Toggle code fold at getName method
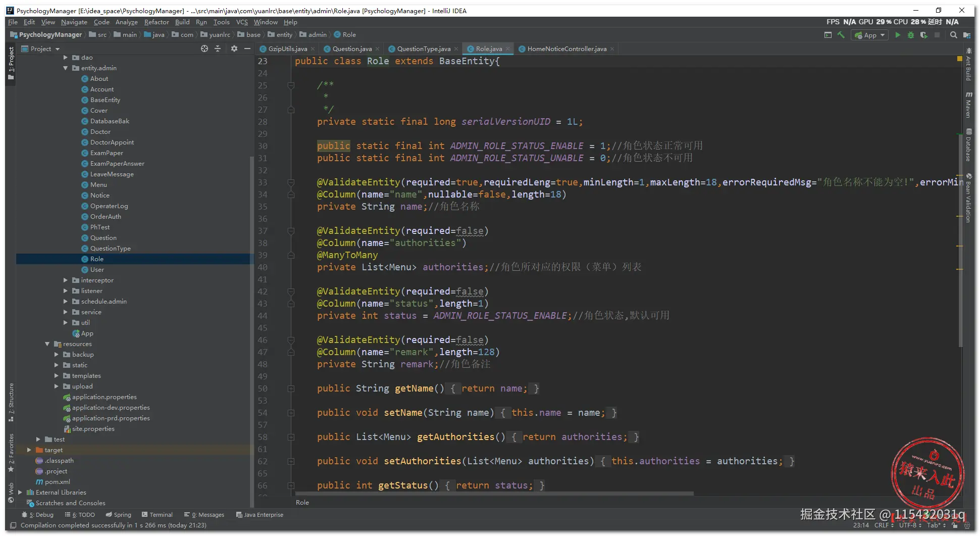Screen dimensions: 980x536 291,388
